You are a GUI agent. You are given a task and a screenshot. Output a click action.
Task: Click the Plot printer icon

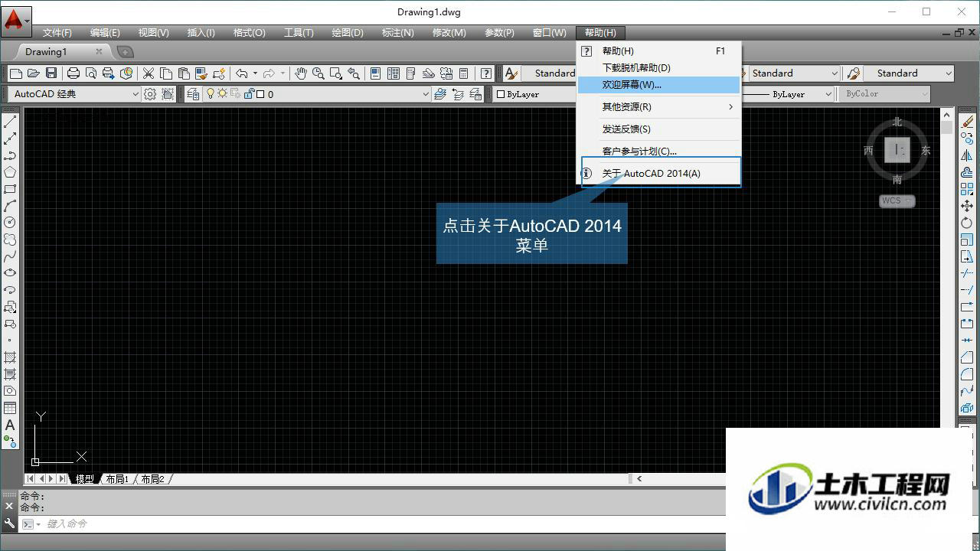73,73
